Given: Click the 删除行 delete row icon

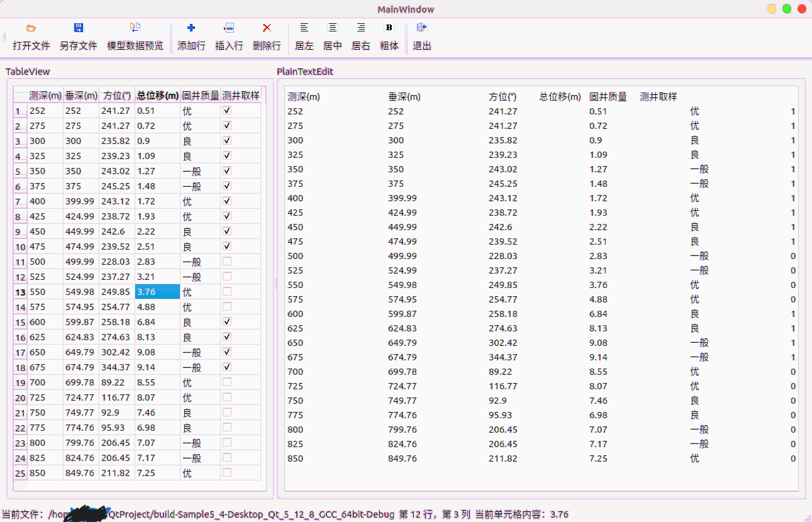Looking at the screenshot, I should [267, 28].
